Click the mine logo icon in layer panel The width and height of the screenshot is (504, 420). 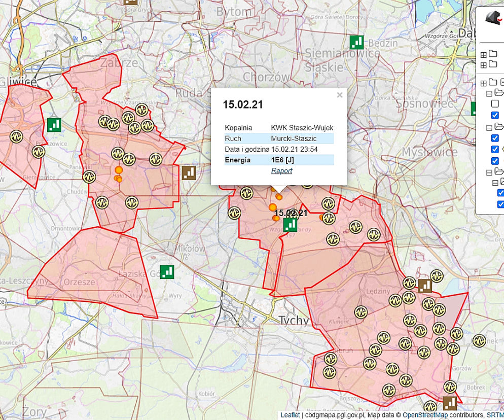pos(494,17)
